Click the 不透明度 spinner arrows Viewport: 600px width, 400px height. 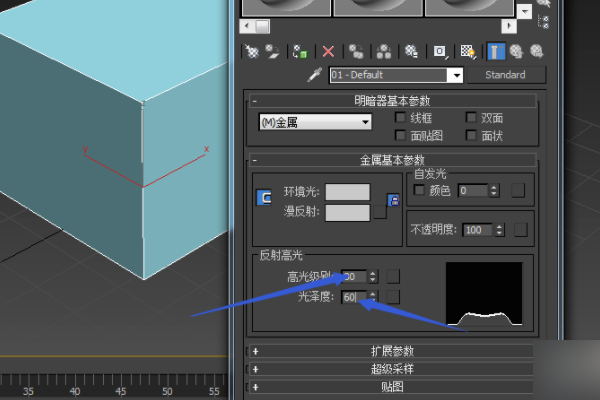pos(499,230)
